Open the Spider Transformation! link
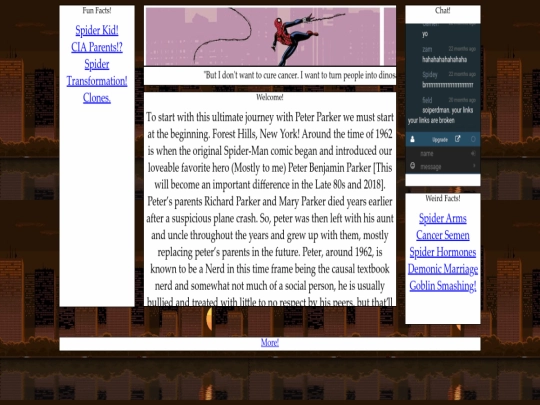 (x=97, y=73)
